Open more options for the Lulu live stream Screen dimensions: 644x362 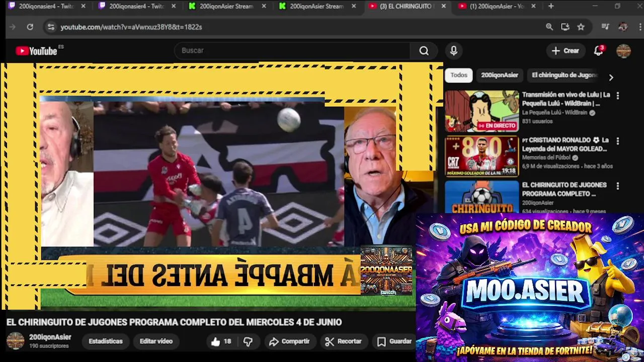pyautogui.click(x=618, y=96)
